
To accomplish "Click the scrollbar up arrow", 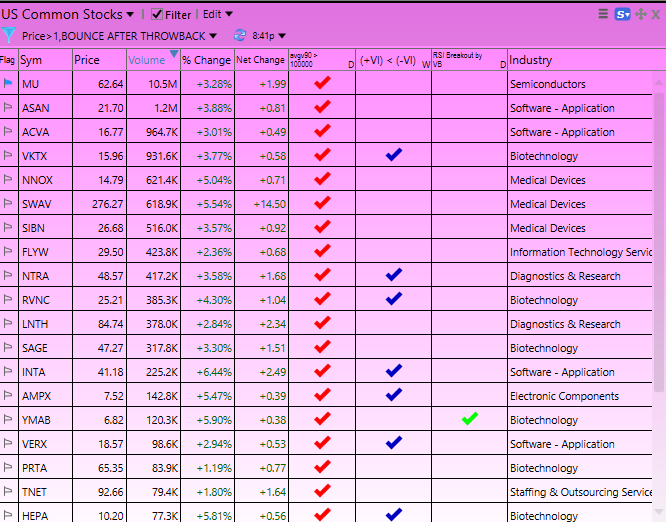I will pyautogui.click(x=659, y=82).
